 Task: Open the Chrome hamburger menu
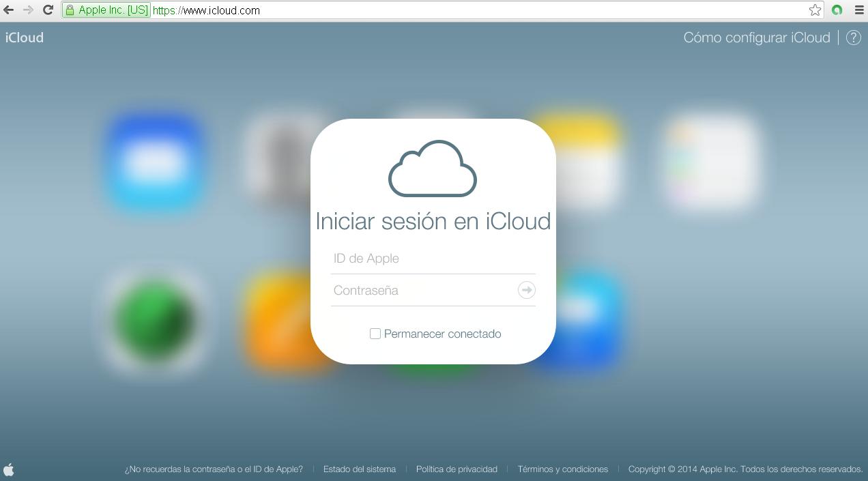859,10
